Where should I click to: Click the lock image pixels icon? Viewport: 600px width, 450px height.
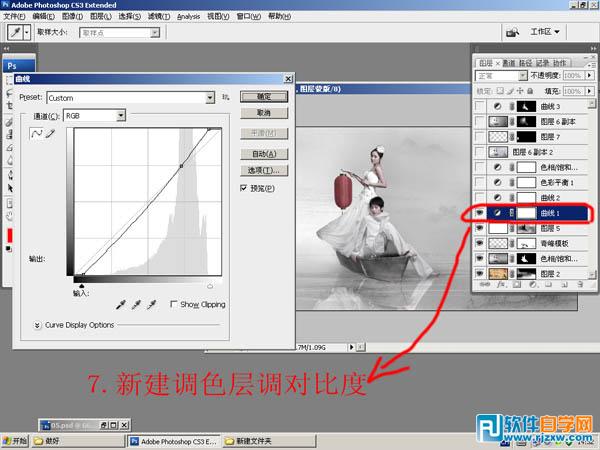coord(510,91)
